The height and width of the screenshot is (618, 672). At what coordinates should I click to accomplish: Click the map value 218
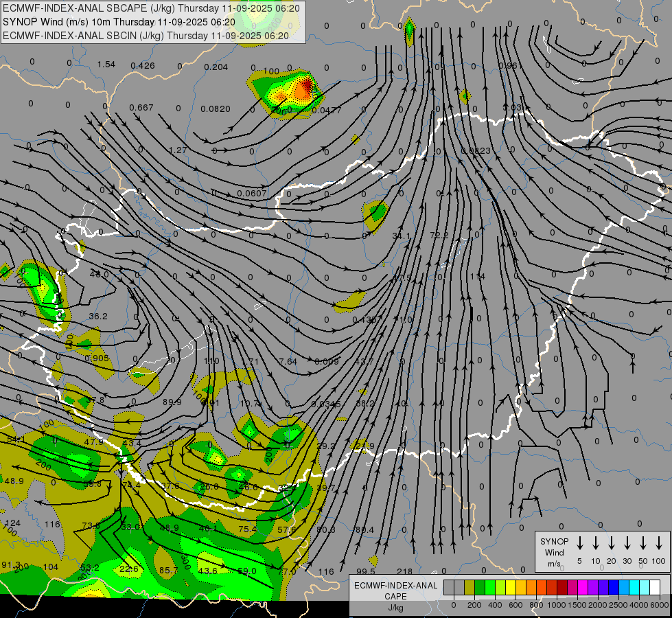click(x=404, y=571)
